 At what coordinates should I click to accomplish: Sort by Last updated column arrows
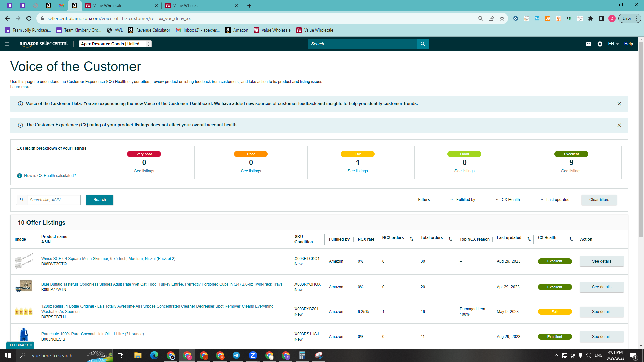click(x=529, y=239)
